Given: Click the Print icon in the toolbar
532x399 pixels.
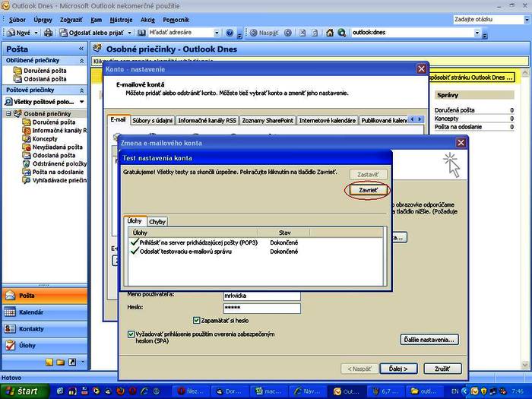Looking at the screenshot, I should pos(49,33).
